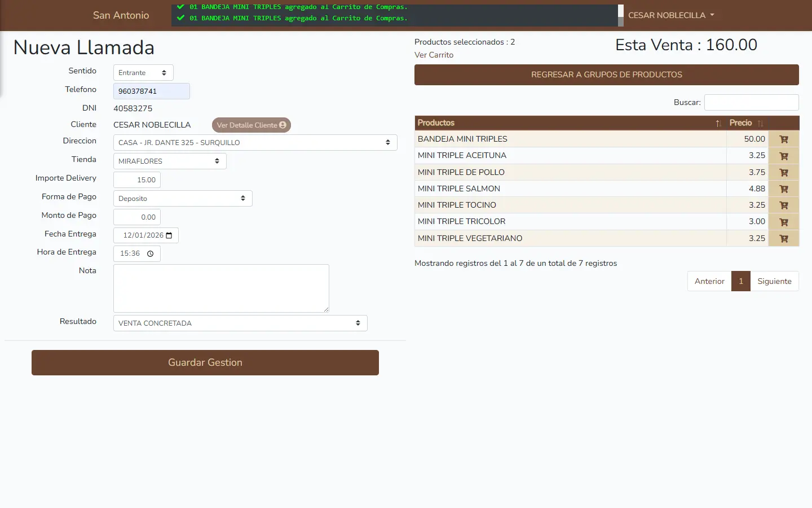This screenshot has width=812, height=508.
Task: Add MINI TRIPLE VEGETARIANO to cart
Action: pos(783,238)
